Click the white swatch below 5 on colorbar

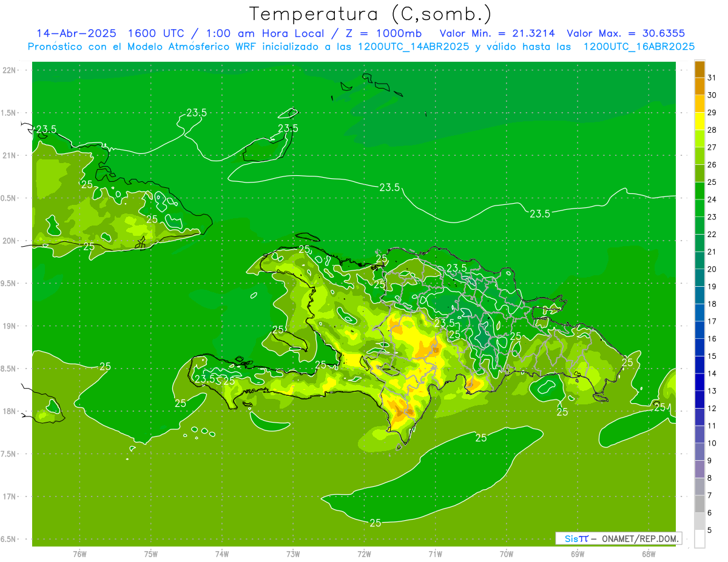[699, 539]
